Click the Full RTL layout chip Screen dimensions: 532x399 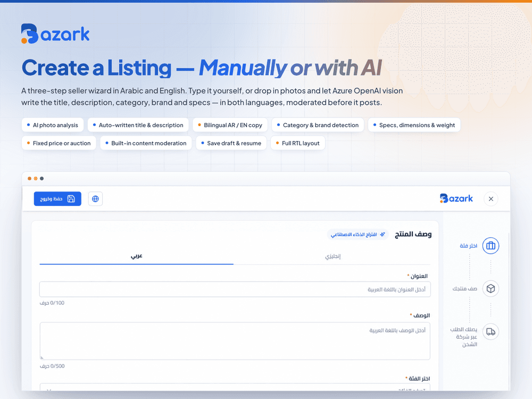(x=298, y=143)
